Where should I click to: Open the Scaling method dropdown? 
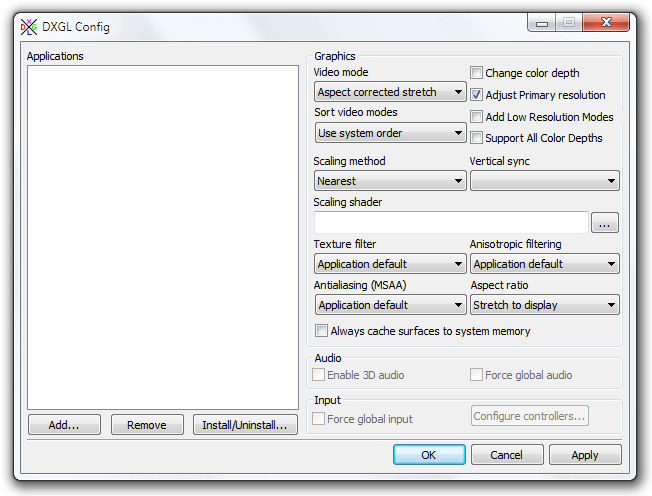pos(390,181)
